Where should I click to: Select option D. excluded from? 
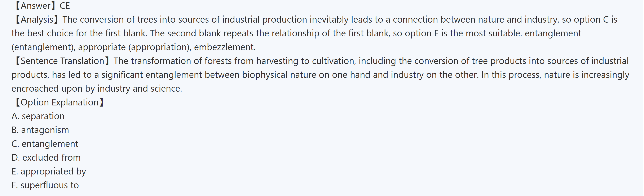tap(46, 158)
